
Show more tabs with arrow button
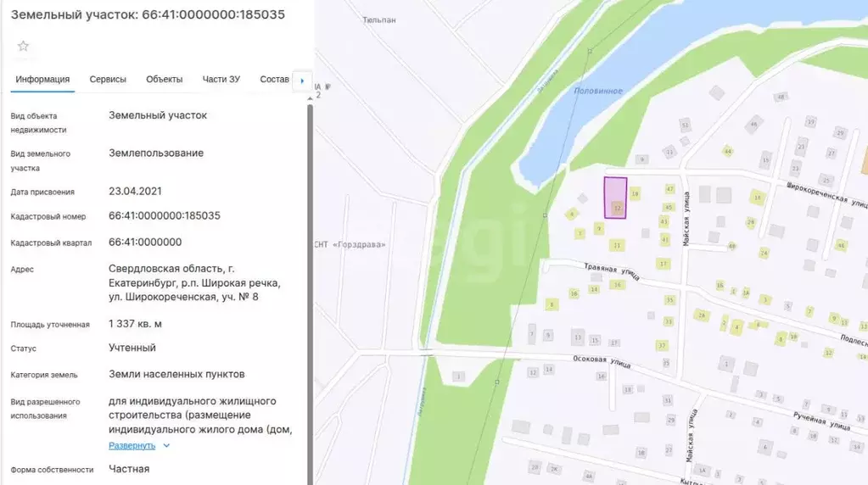tap(302, 81)
